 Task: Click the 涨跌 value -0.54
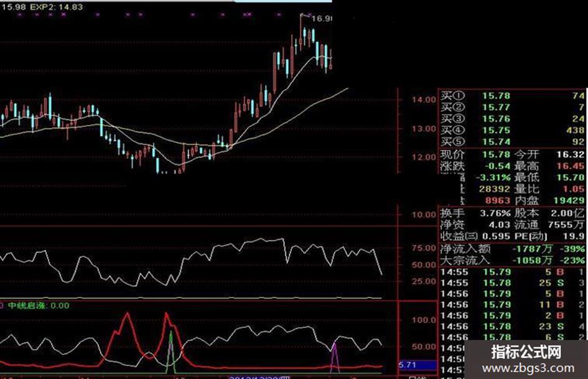(497, 166)
